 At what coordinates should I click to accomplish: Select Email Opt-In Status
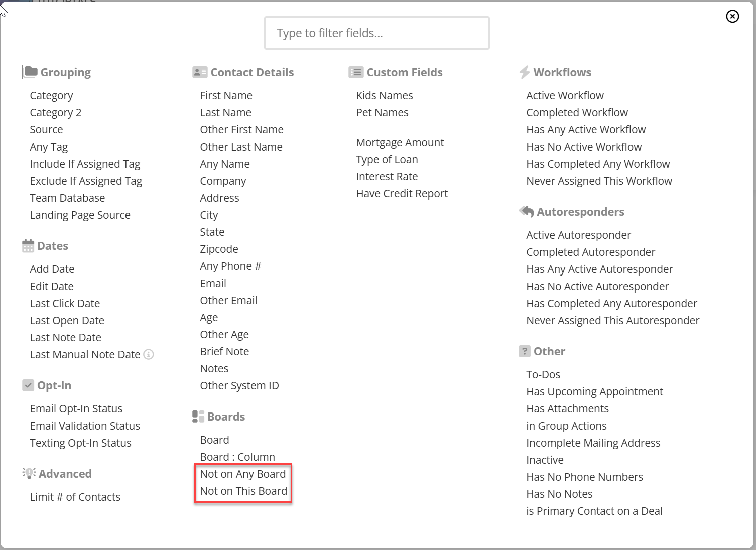click(76, 409)
